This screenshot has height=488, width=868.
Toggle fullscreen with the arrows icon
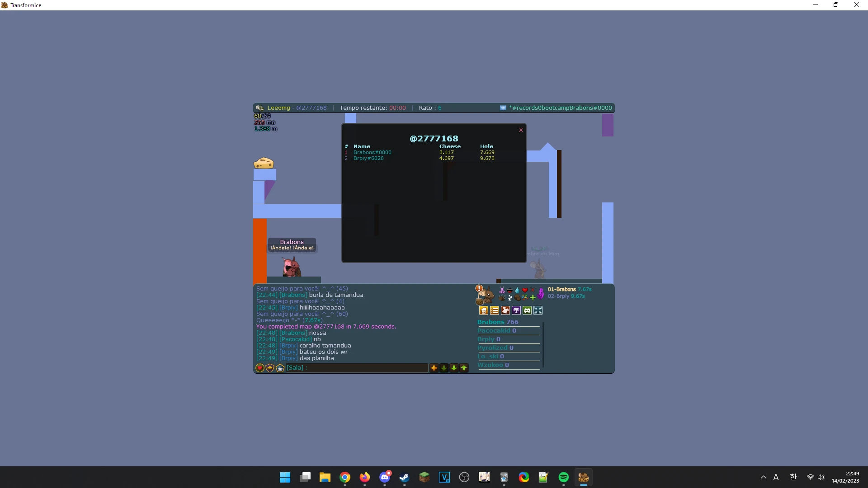tap(538, 310)
